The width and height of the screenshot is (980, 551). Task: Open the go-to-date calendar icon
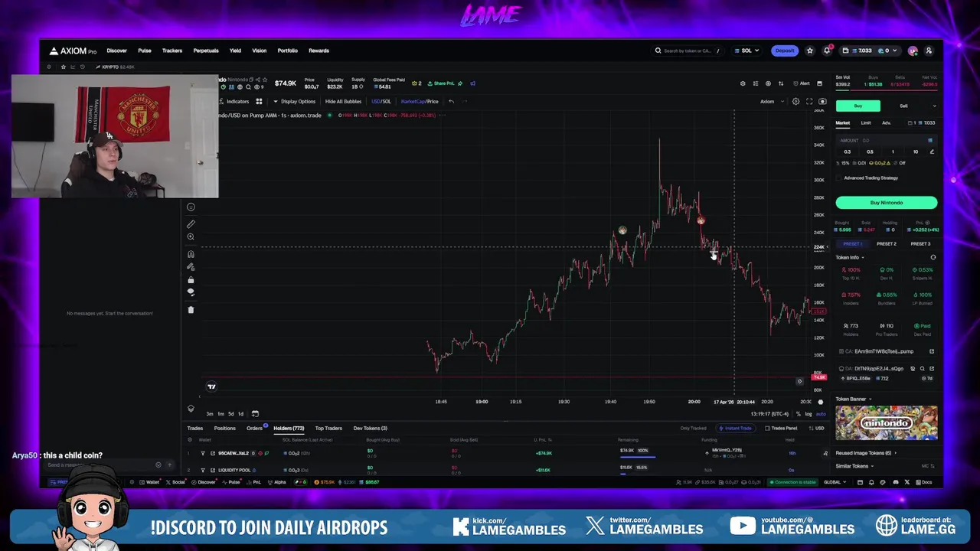pyautogui.click(x=255, y=414)
